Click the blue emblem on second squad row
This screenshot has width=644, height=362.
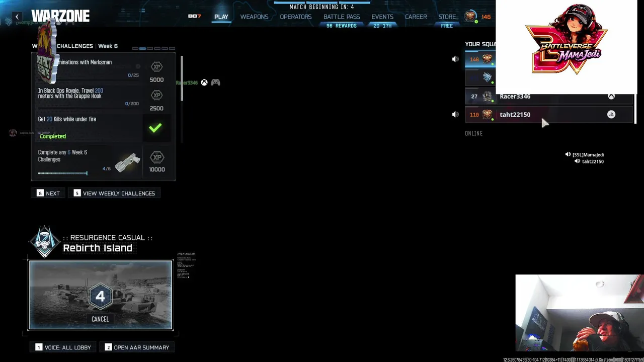click(487, 77)
